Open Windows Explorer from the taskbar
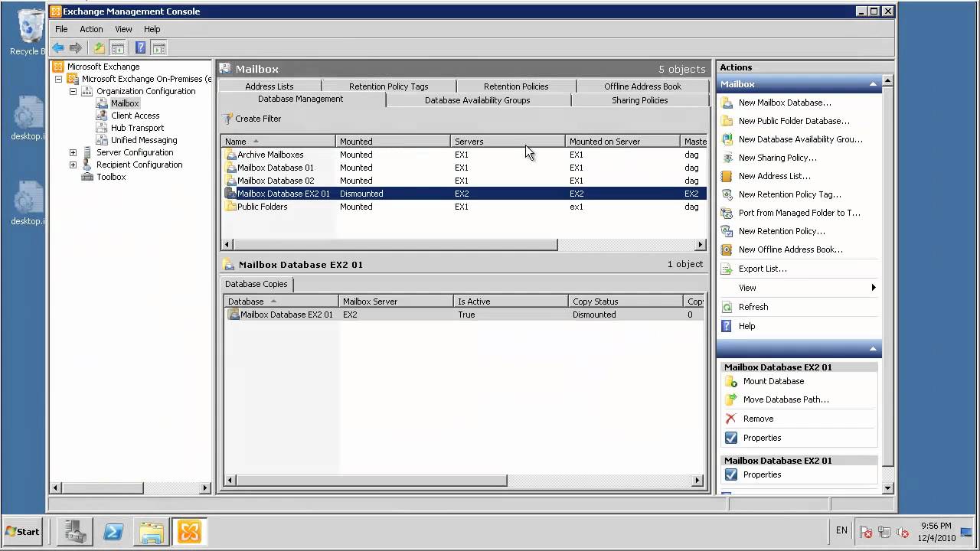Image resolution: width=980 pixels, height=551 pixels. (x=152, y=531)
